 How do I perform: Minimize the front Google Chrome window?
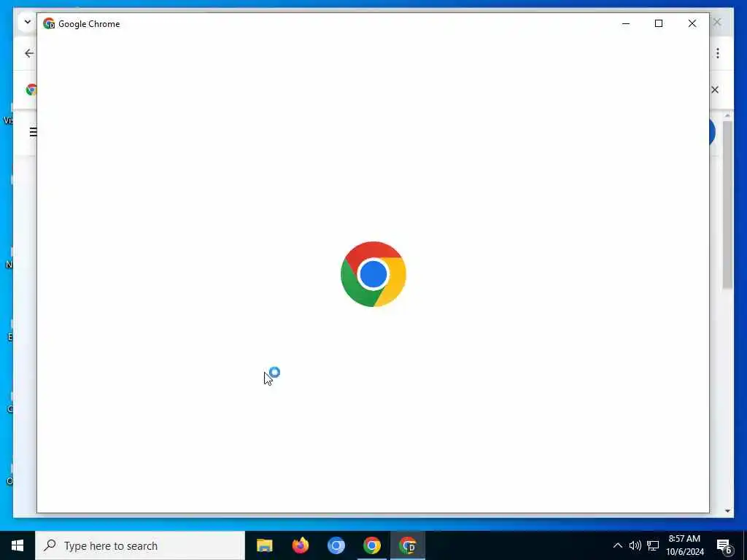[625, 23]
